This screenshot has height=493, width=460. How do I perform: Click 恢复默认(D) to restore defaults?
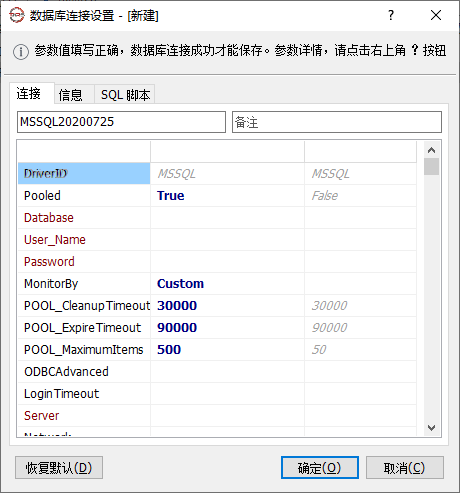point(59,468)
